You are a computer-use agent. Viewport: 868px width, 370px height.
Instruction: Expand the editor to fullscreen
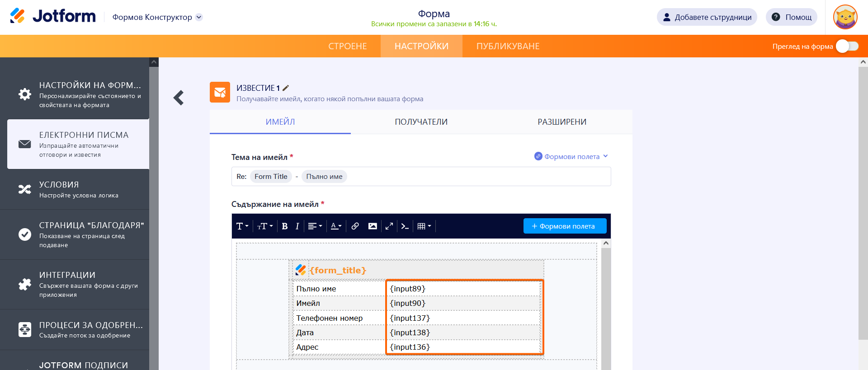pos(389,226)
